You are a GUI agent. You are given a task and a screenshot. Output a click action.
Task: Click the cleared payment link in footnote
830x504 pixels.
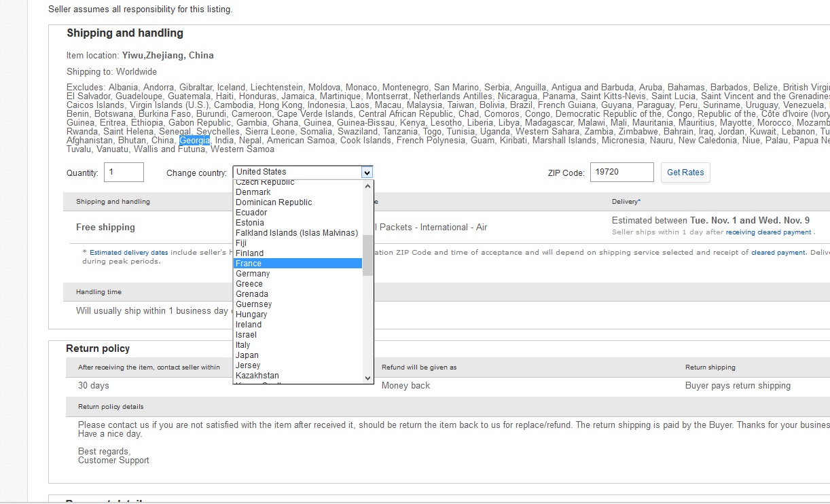click(x=778, y=253)
